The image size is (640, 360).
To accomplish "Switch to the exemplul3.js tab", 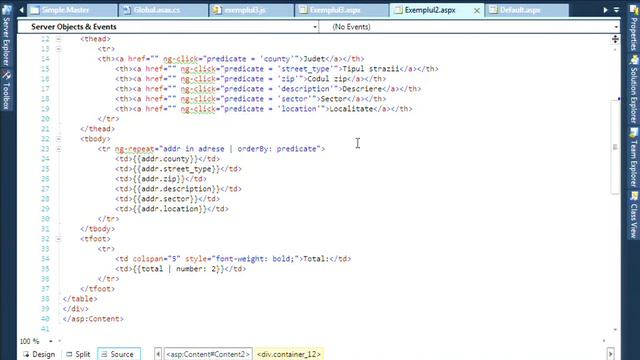I will point(251,10).
